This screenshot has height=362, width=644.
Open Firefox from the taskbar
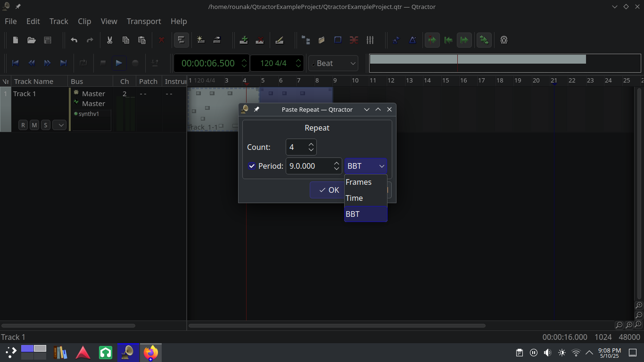tap(151, 353)
